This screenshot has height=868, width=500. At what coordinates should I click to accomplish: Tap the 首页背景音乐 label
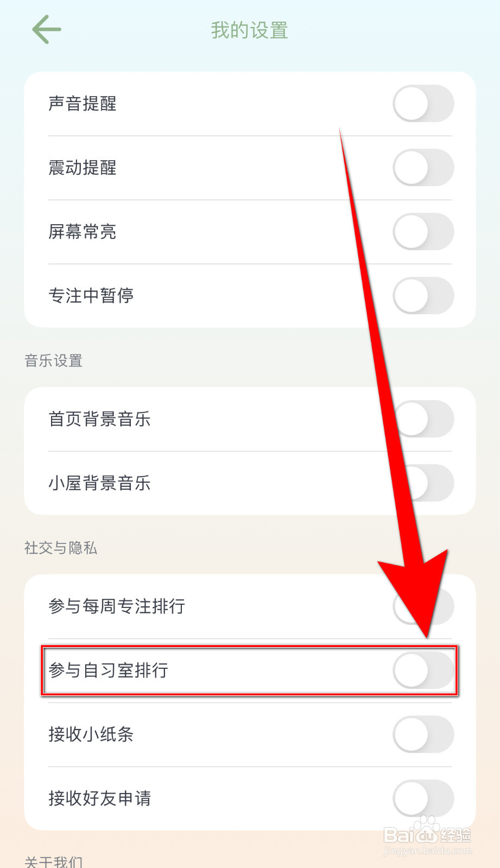(x=100, y=419)
